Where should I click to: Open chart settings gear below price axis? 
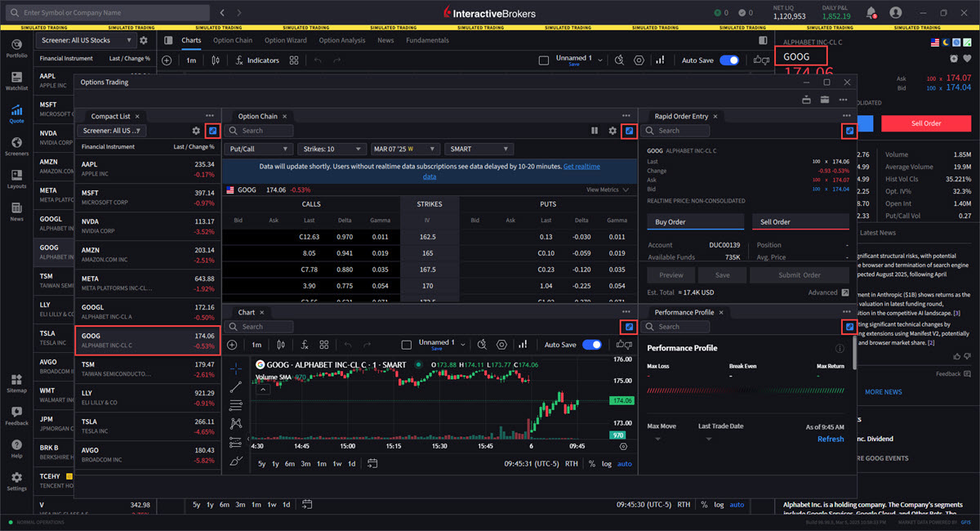pos(624,447)
